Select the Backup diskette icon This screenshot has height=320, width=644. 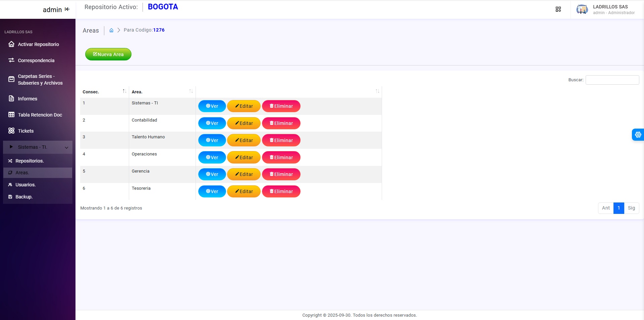[10, 196]
